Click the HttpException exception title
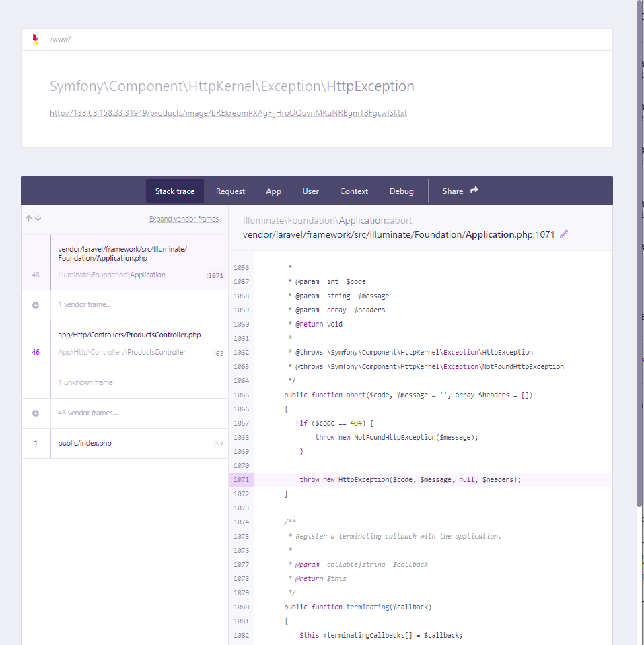Image resolution: width=644 pixels, height=645 pixels. click(232, 86)
